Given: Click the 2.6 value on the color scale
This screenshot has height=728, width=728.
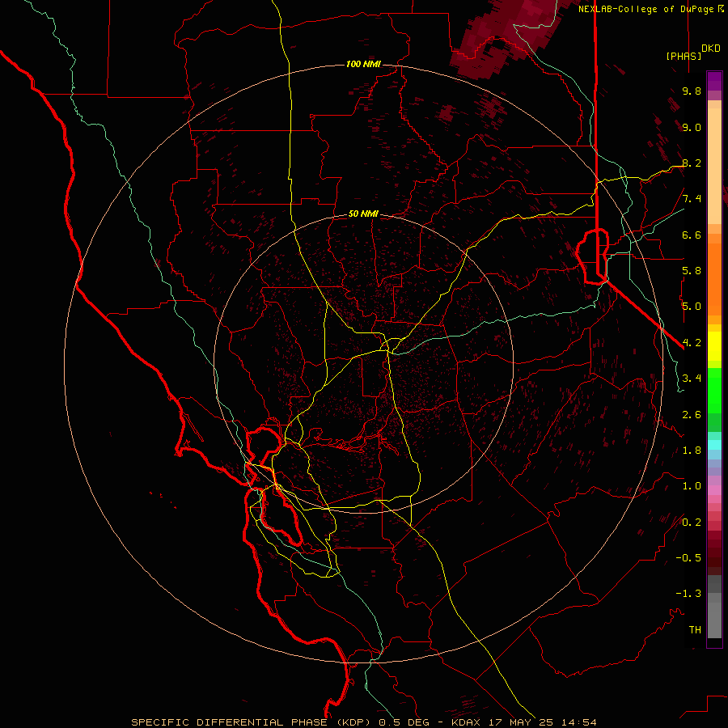Looking at the screenshot, I should tap(692, 415).
